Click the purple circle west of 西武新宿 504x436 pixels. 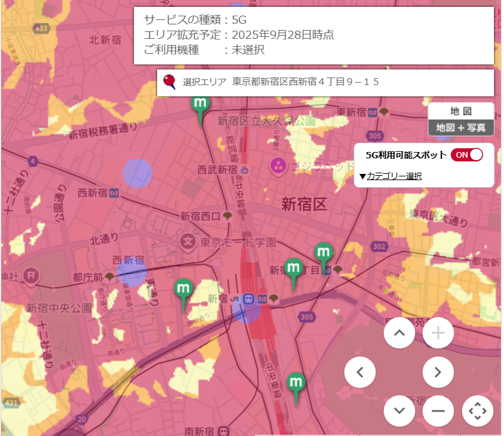coord(137,173)
